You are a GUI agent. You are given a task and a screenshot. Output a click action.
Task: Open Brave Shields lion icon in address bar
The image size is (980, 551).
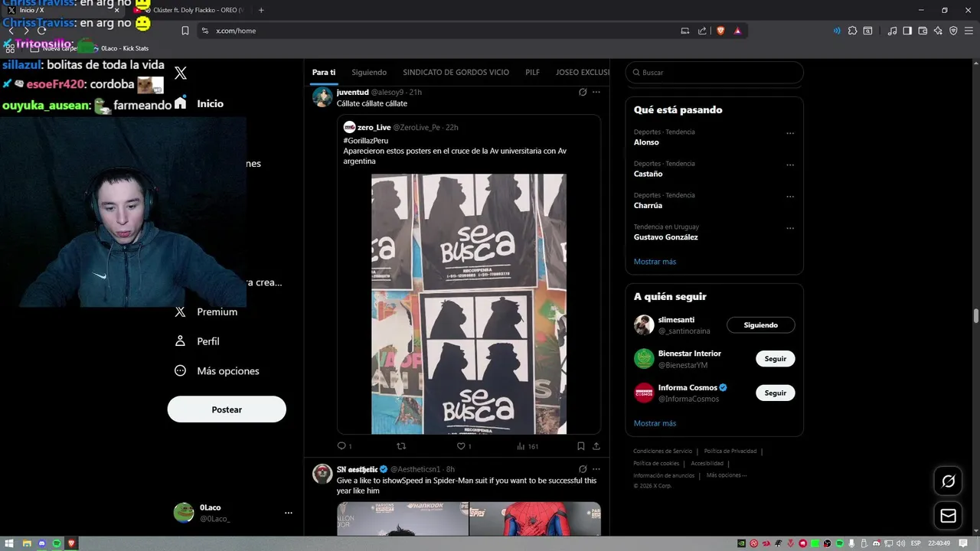[x=720, y=31]
